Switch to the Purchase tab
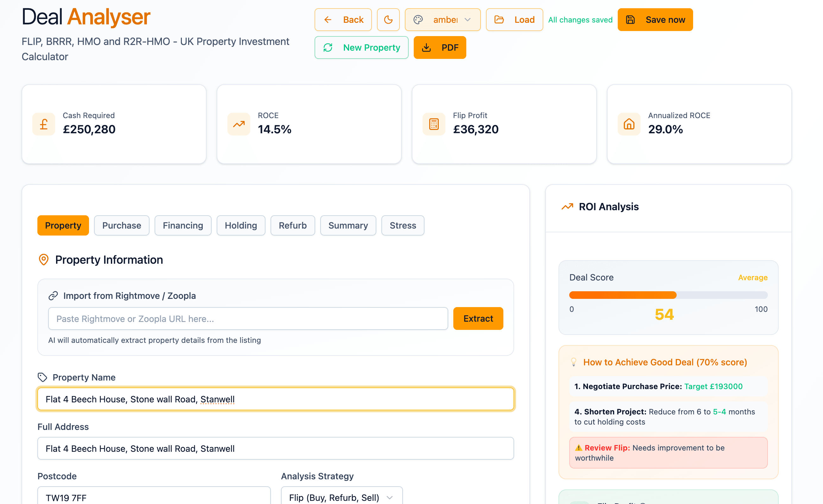Screen dimensions: 823x504 point(122,225)
